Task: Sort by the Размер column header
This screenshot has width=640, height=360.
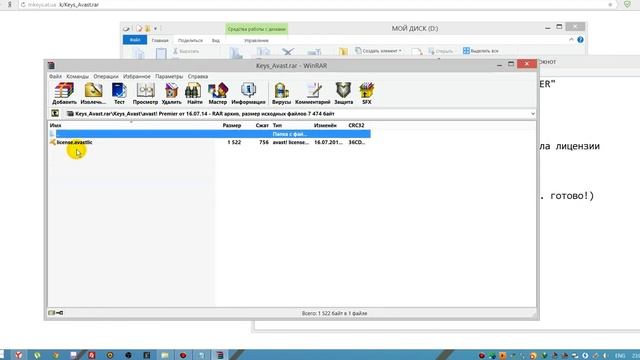Action: (232, 125)
